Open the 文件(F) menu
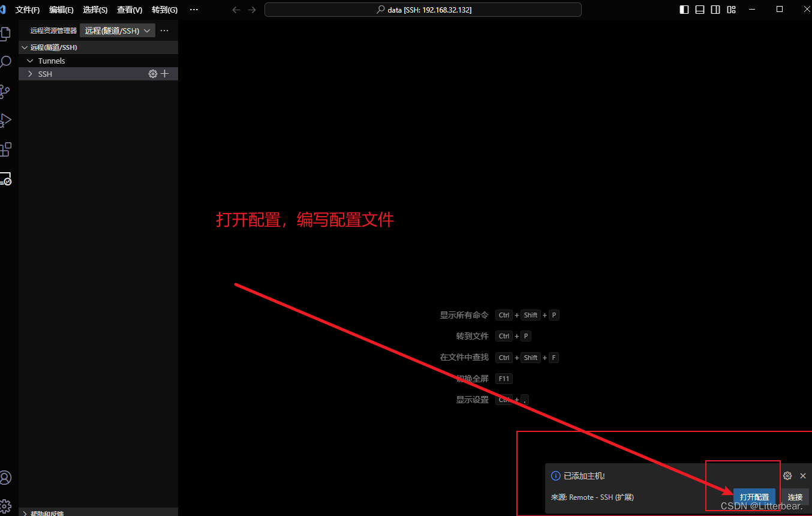Screen dimensions: 812x516 coord(27,10)
